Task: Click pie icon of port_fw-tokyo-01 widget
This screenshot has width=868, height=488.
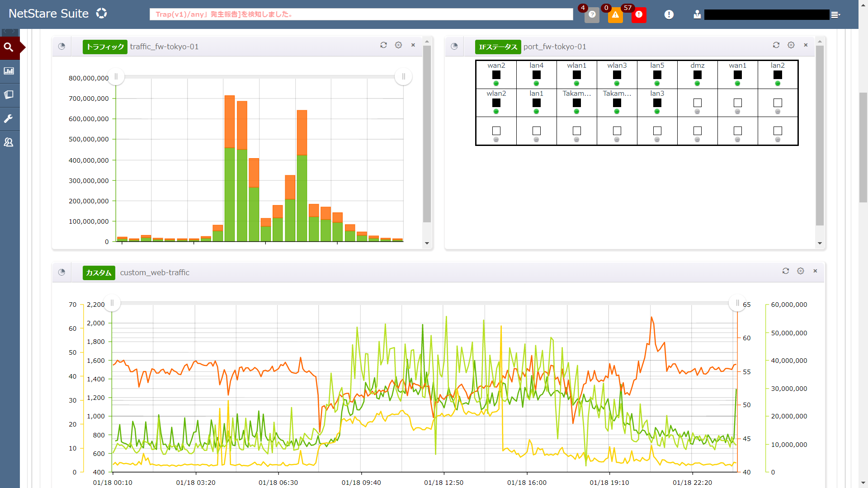Action: click(x=454, y=46)
